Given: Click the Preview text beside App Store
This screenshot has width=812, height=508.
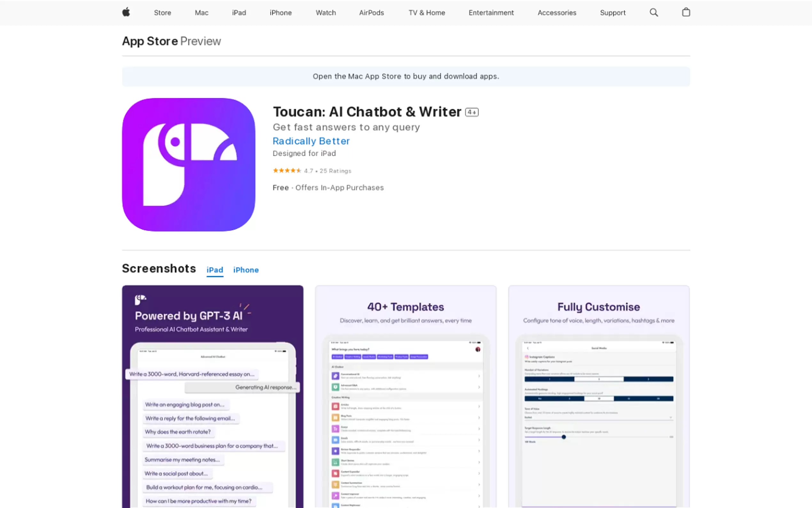Looking at the screenshot, I should (201, 41).
